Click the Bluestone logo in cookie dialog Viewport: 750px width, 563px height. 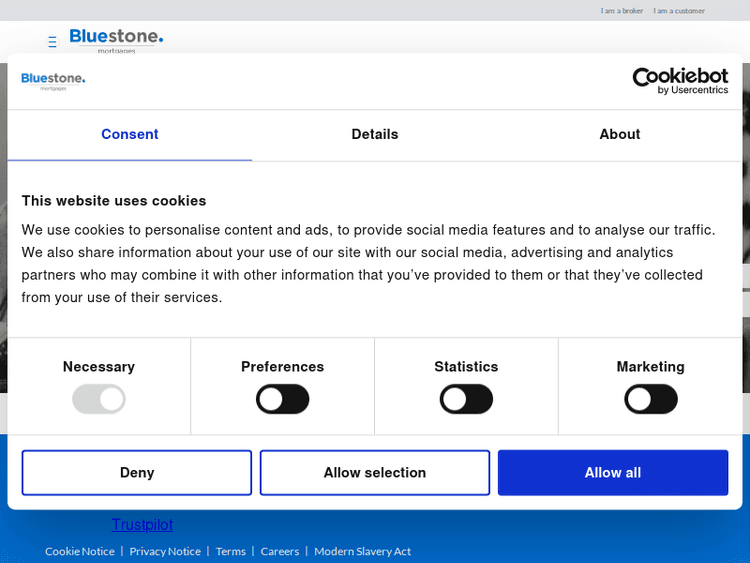(53, 80)
